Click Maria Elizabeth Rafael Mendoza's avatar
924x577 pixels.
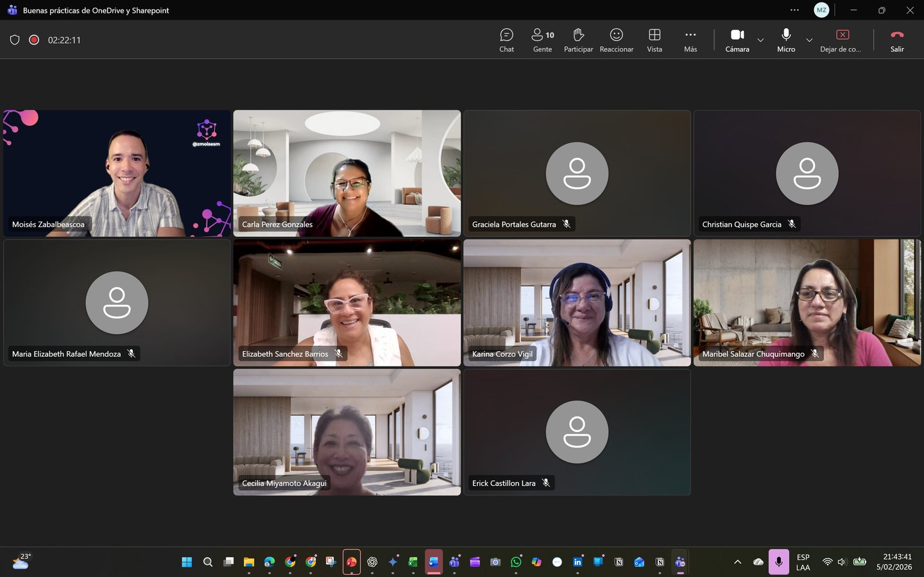[x=117, y=303]
